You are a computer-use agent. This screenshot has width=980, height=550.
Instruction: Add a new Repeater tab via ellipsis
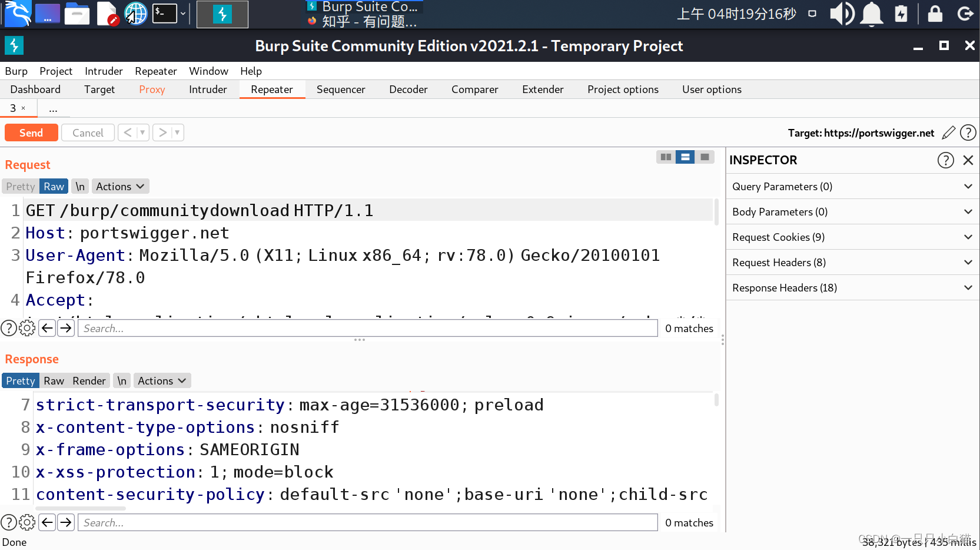coord(53,109)
